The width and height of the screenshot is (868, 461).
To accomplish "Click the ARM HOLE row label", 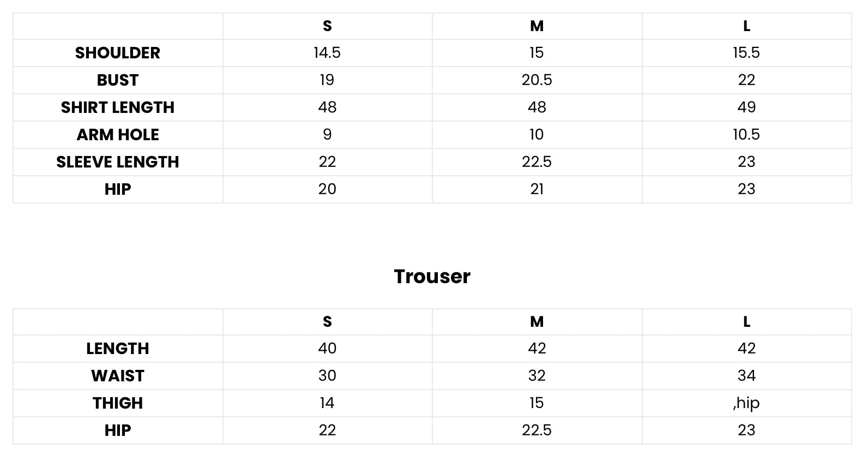I will [x=118, y=135].
